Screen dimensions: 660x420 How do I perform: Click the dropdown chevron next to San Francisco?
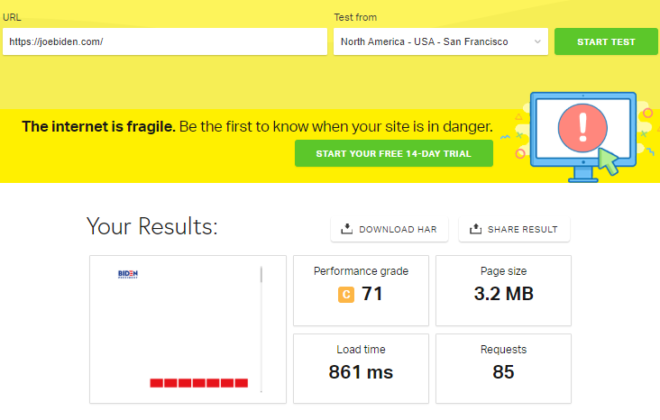538,42
